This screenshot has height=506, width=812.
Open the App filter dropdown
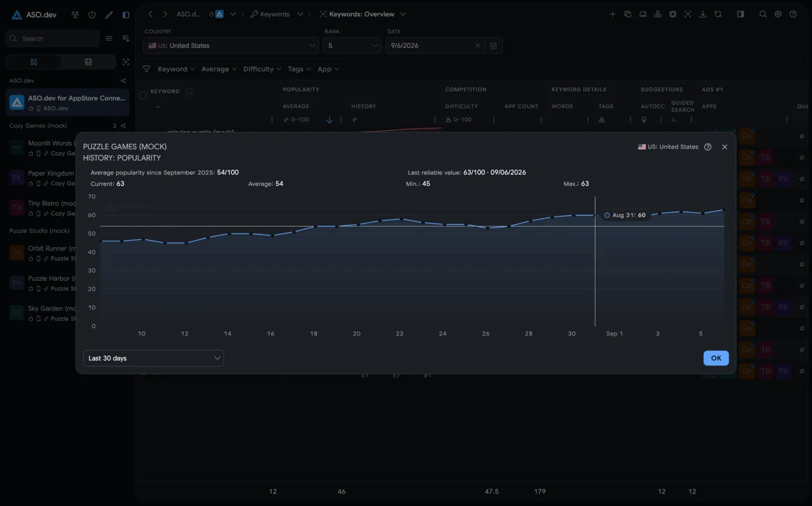(x=328, y=69)
